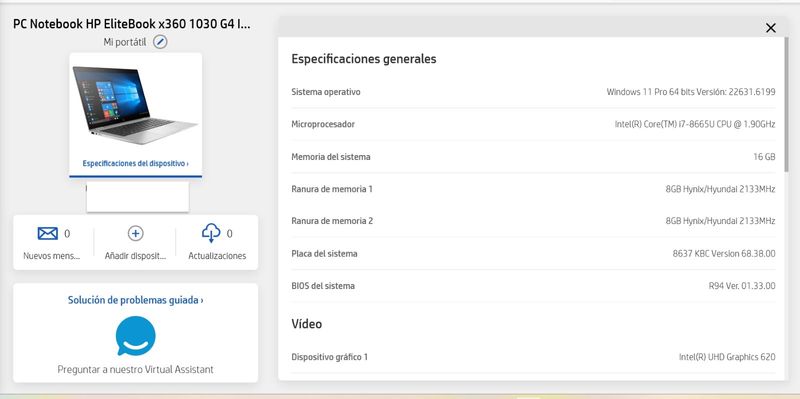Select Ranura de memoria 2 Hynix value
The height and width of the screenshot is (399, 800).
[720, 221]
